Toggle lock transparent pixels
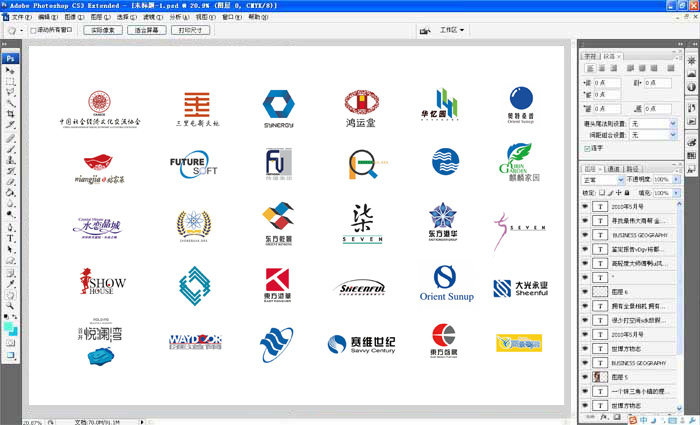 tap(601, 193)
